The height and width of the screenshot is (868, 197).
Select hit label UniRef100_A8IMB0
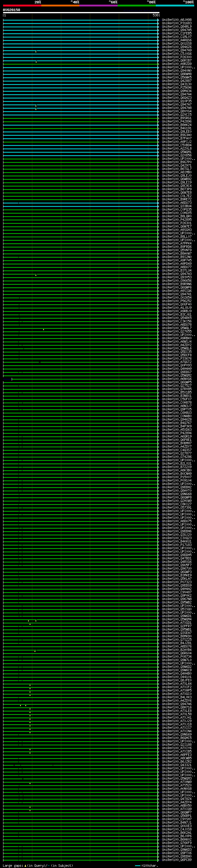(x=177, y=172)
